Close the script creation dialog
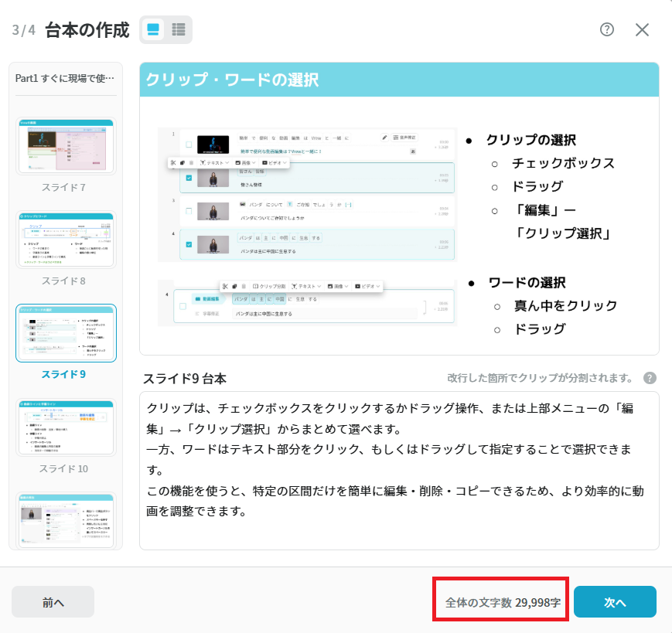Image resolution: width=672 pixels, height=633 pixels. [x=642, y=30]
